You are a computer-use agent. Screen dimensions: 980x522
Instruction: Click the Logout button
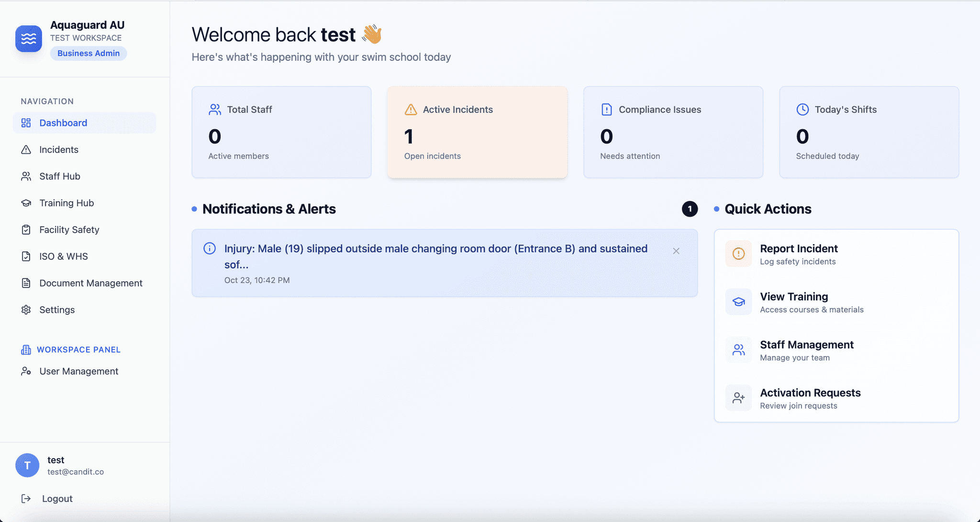84,499
